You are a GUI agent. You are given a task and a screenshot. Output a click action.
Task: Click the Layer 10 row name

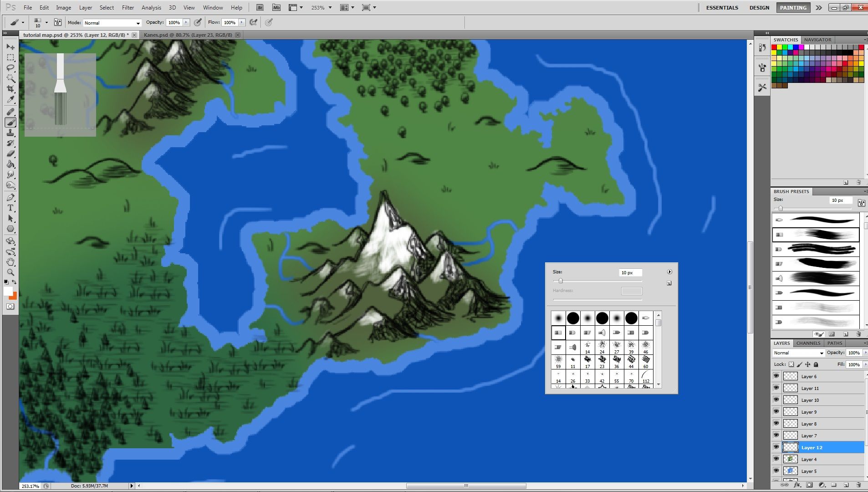pyautogui.click(x=810, y=400)
